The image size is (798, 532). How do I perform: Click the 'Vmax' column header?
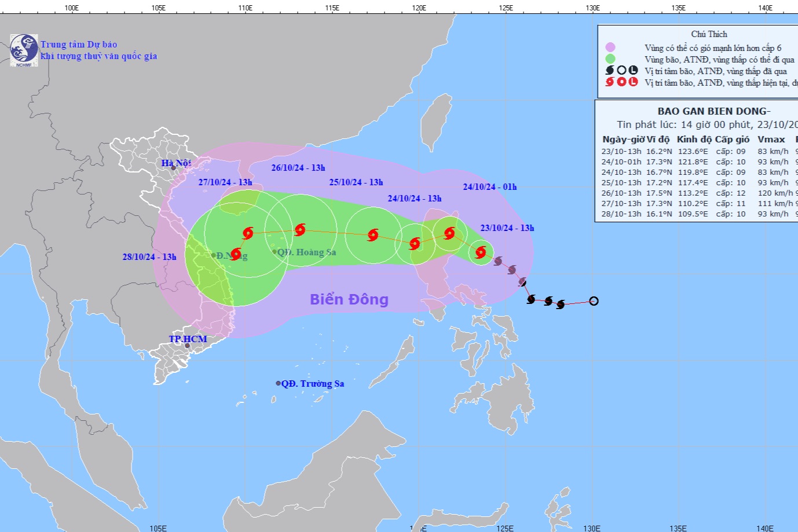771,140
